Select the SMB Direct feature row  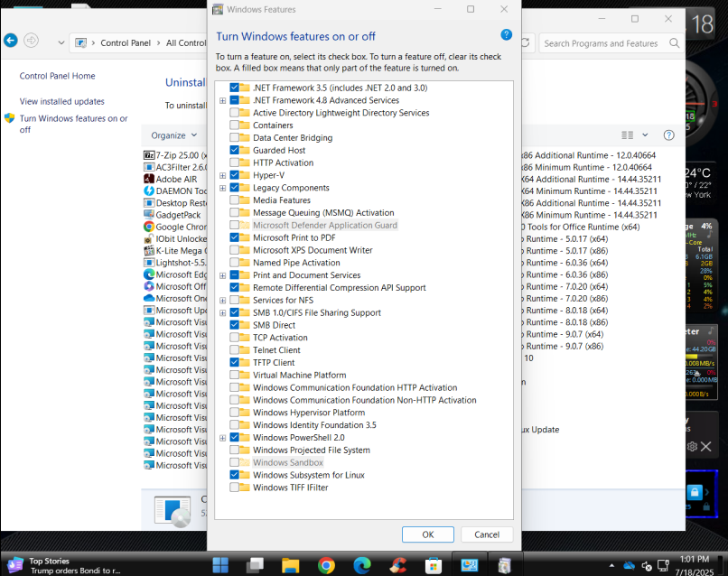click(274, 325)
